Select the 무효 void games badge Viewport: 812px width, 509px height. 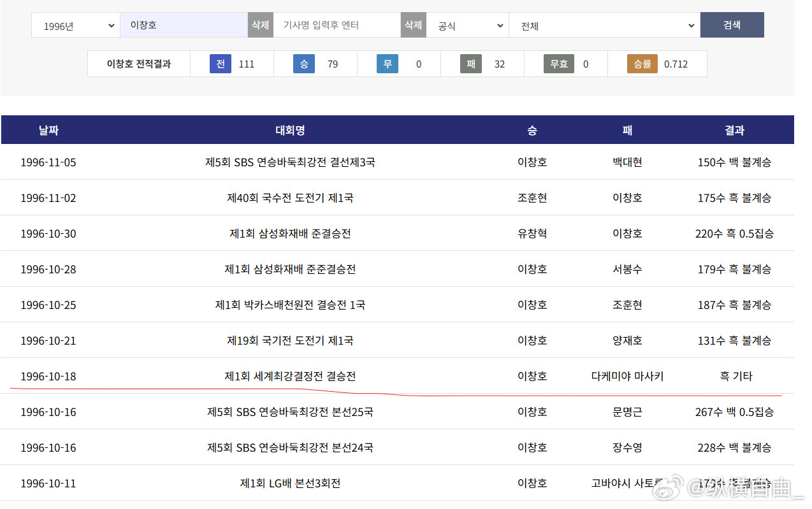(559, 64)
